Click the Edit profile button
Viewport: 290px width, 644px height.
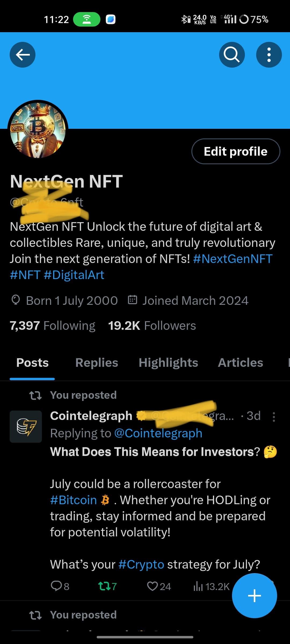click(235, 151)
